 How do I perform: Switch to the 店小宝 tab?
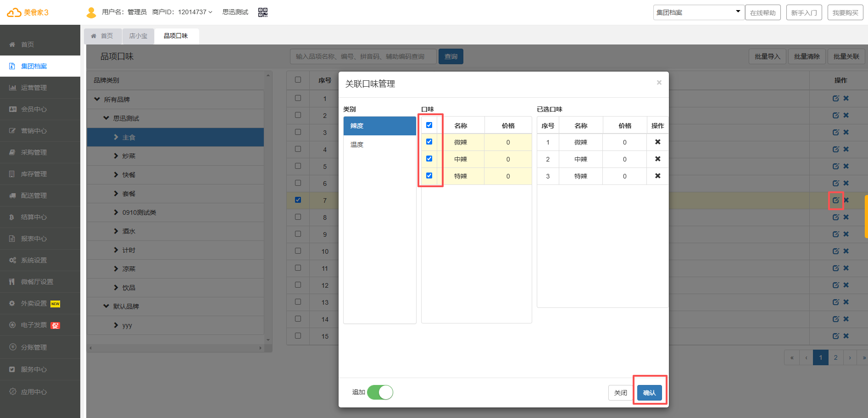coord(138,36)
